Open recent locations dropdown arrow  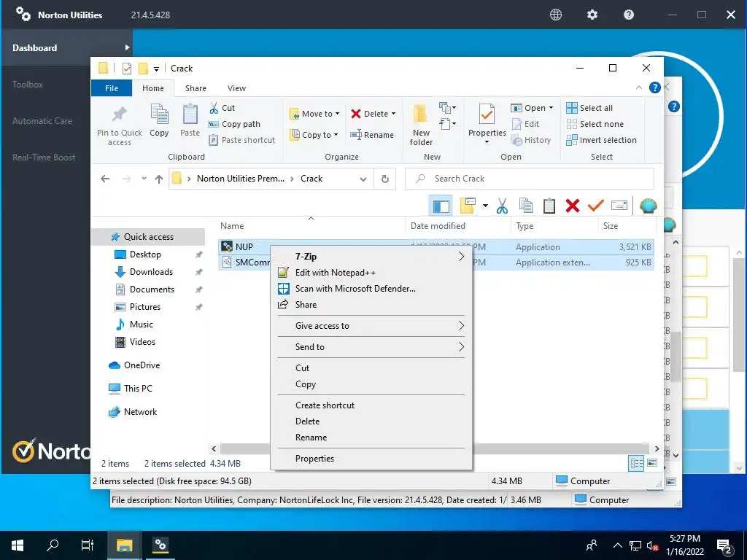click(144, 179)
